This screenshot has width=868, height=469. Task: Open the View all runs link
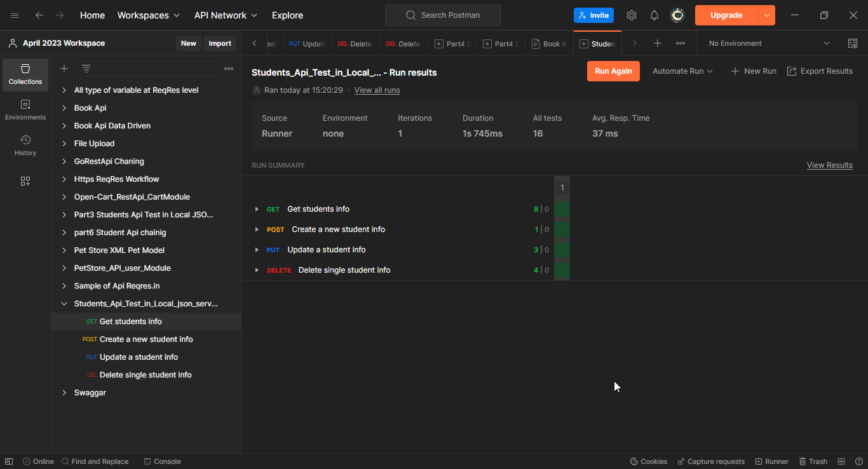pyautogui.click(x=377, y=90)
